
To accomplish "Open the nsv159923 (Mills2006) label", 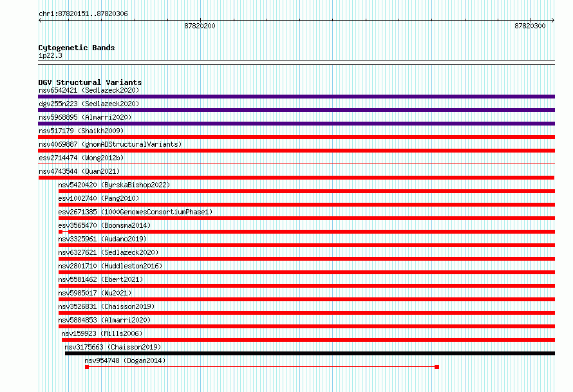I will click(x=102, y=333).
